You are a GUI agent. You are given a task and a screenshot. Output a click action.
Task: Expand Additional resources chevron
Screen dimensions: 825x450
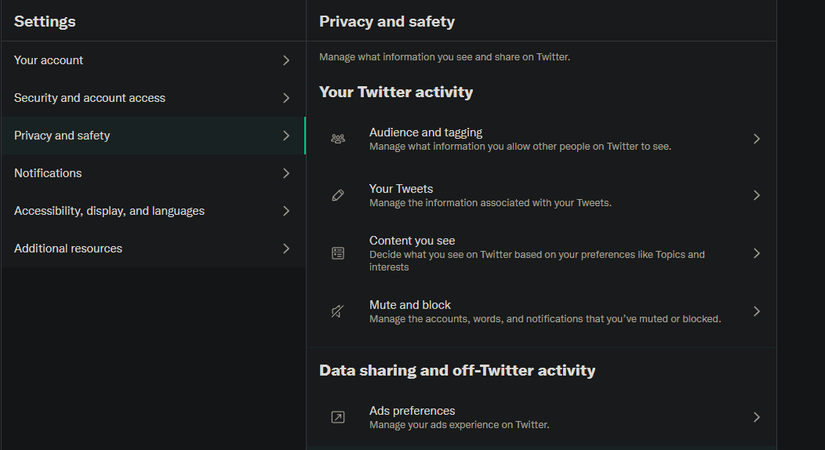pos(286,248)
